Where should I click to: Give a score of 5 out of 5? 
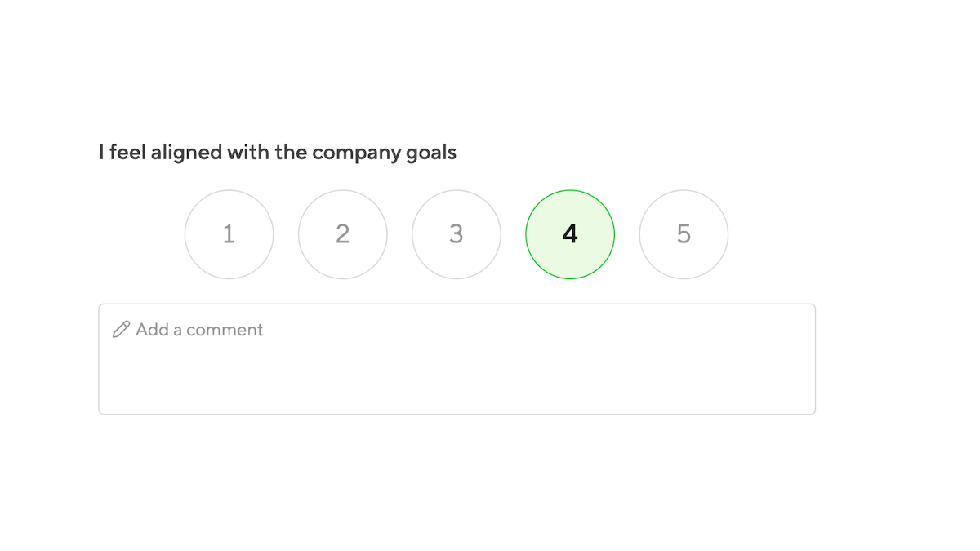click(684, 234)
